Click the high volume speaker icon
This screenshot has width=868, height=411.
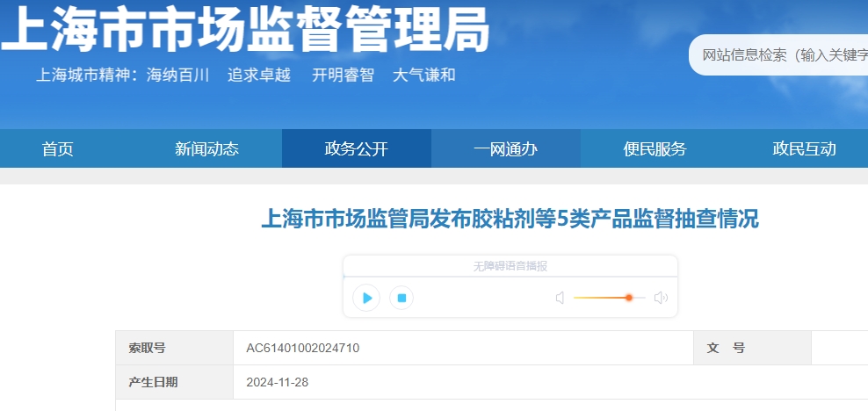point(661,299)
